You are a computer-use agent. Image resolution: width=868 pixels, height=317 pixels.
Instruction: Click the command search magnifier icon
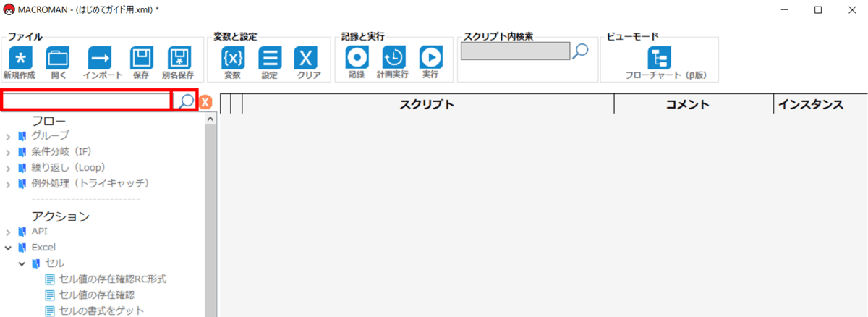click(x=186, y=101)
